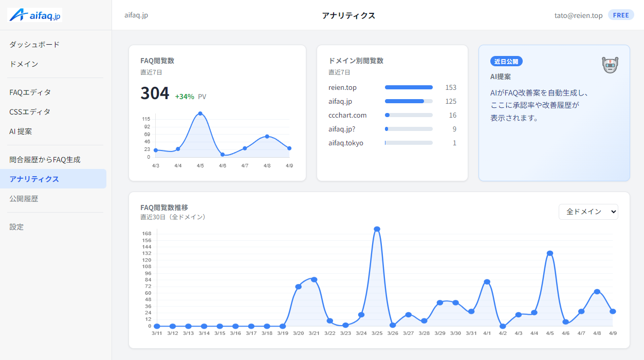The height and width of the screenshot is (360, 644).
Task: Open the 設定 page
Action: tap(16, 226)
